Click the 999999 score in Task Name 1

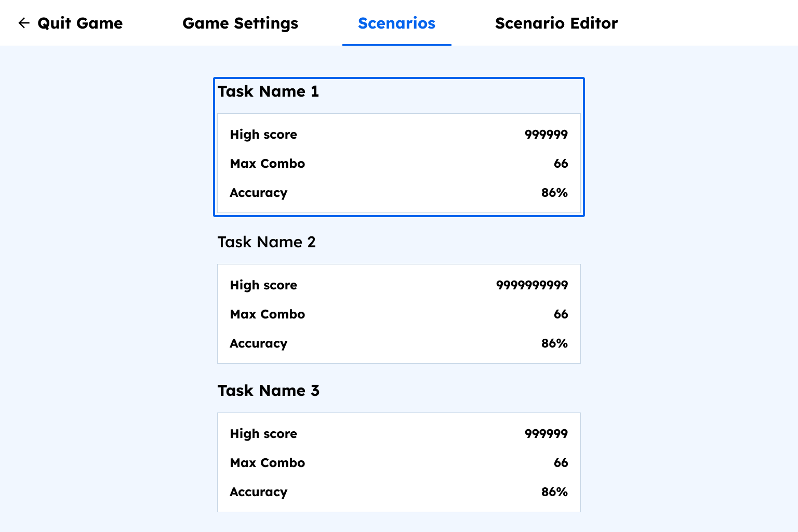click(546, 135)
